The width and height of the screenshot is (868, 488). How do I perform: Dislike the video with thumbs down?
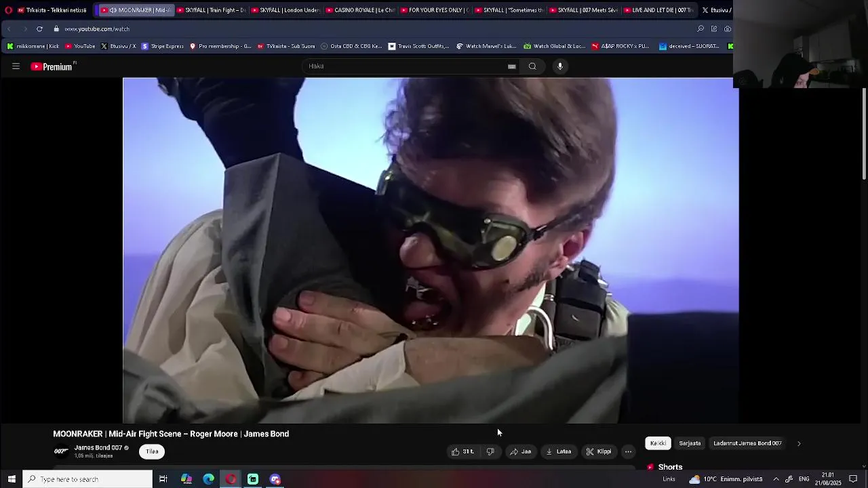490,451
